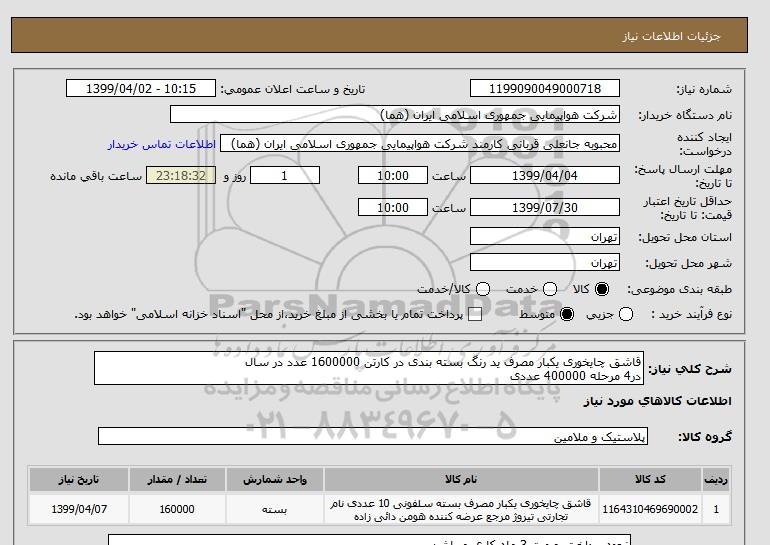Click the تعداد / مقدار column header

click(177, 480)
